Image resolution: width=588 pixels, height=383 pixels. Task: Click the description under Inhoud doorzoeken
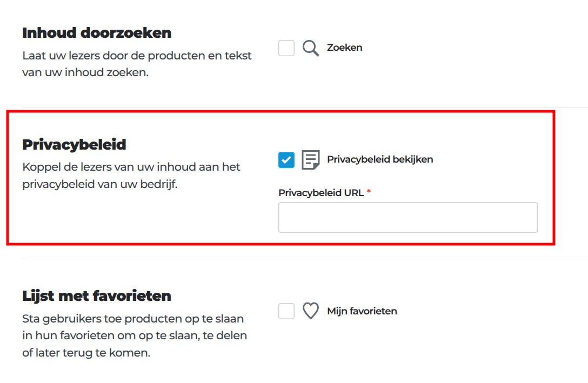[x=137, y=64]
